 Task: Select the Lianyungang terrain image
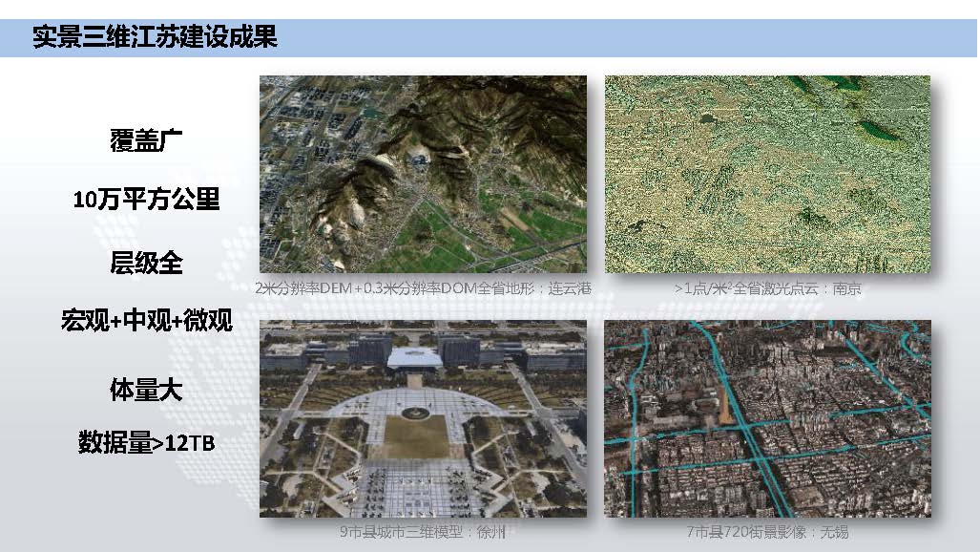click(424, 175)
